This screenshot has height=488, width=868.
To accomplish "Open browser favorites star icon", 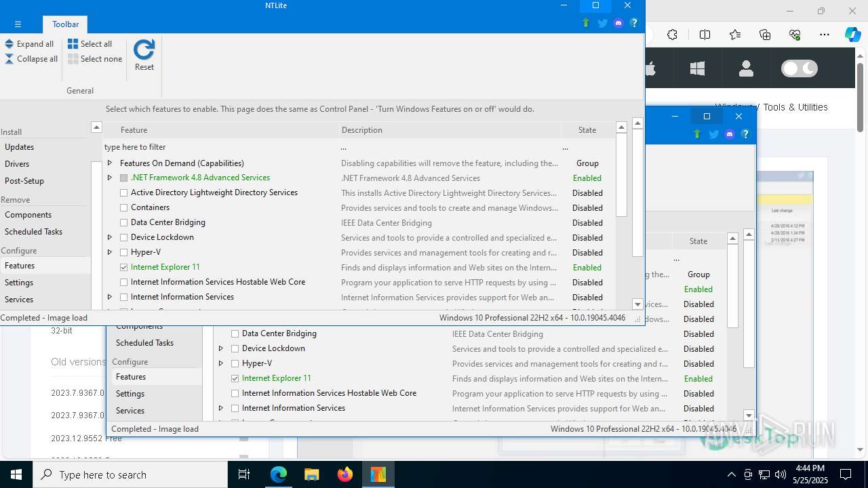I will tap(735, 35).
